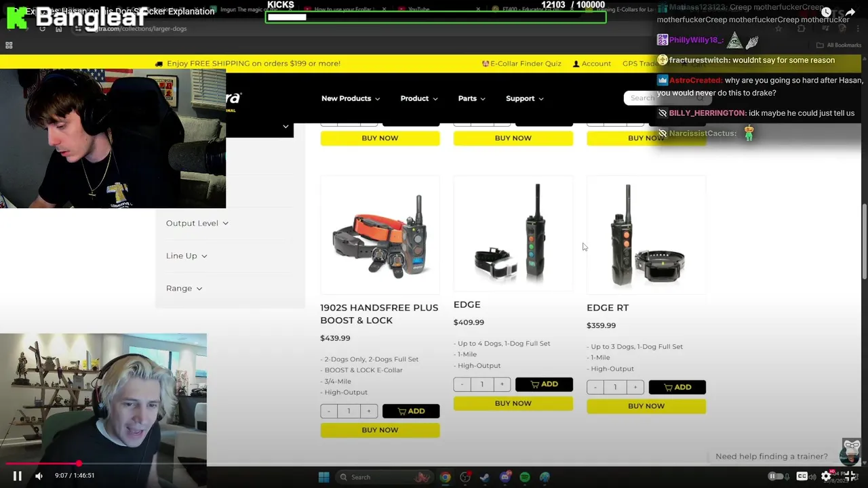868x488 pixels.
Task: Buy now the EDGE collar
Action: (x=513, y=403)
